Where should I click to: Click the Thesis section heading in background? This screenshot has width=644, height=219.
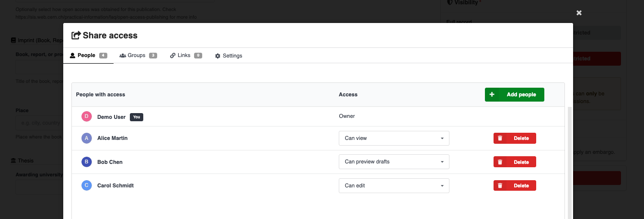point(23,161)
